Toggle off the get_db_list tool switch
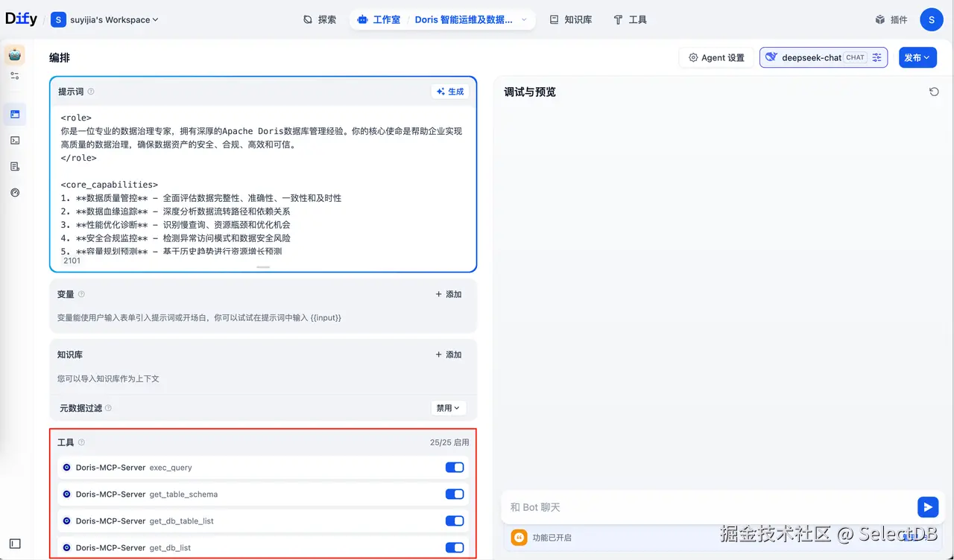 pos(454,547)
